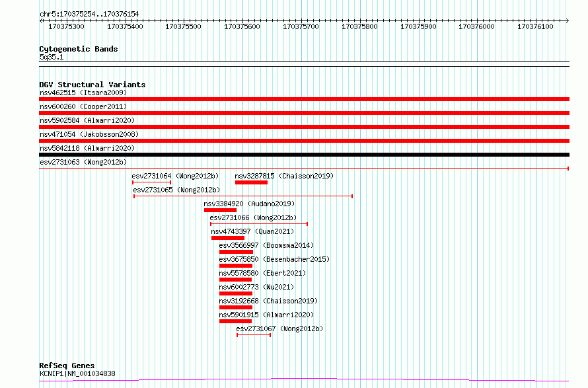The height and width of the screenshot is (388, 588).
Task: Click the red bar under nsv5578580
Action: pyautogui.click(x=235, y=280)
